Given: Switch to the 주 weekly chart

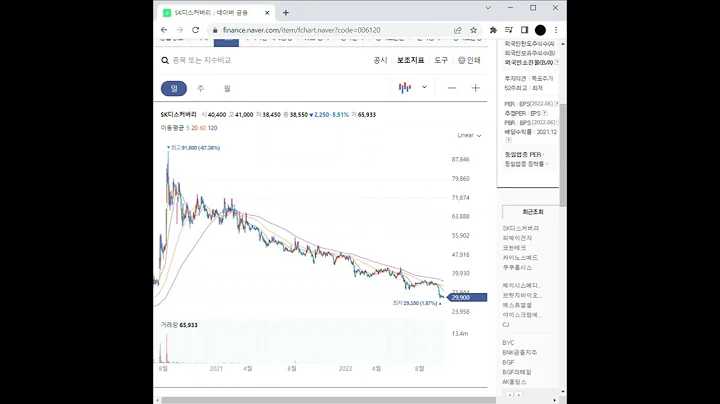Looking at the screenshot, I should coord(200,88).
